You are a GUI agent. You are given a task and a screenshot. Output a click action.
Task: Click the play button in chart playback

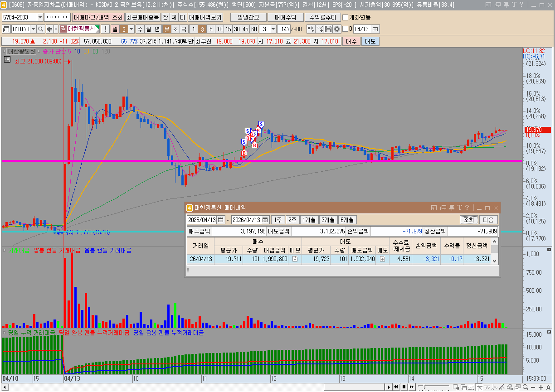point(389,387)
